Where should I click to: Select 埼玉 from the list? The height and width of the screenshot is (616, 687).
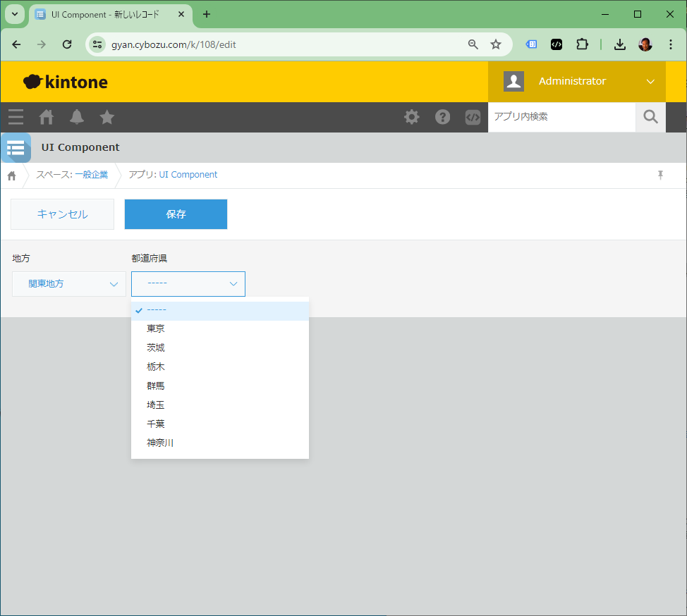click(x=220, y=405)
